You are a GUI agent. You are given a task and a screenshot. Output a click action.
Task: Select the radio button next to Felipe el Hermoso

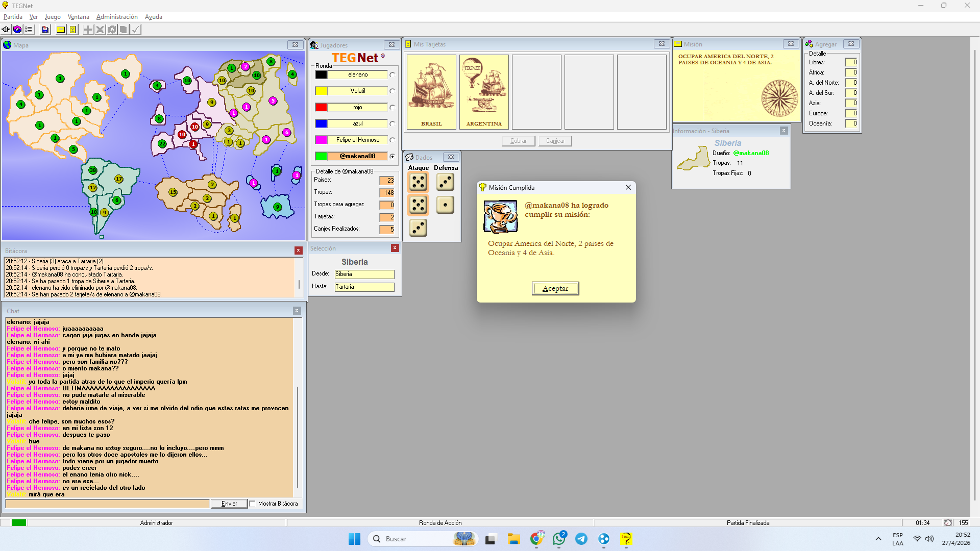coord(392,140)
